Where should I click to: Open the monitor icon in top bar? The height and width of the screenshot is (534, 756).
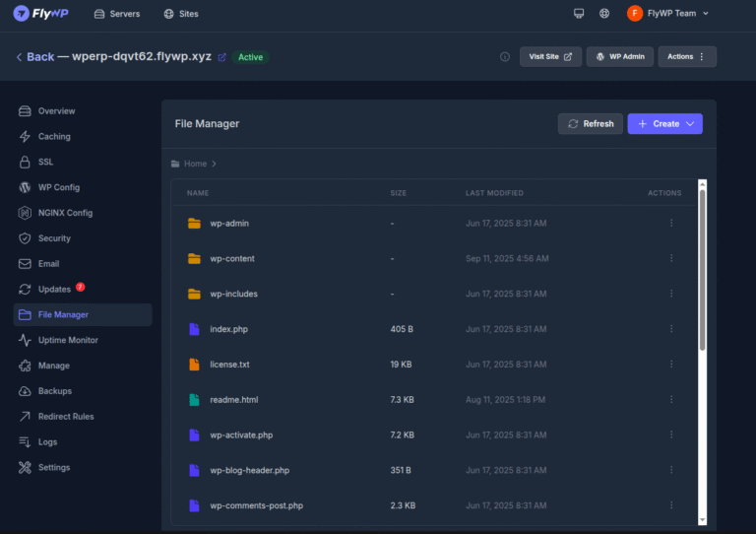[579, 14]
